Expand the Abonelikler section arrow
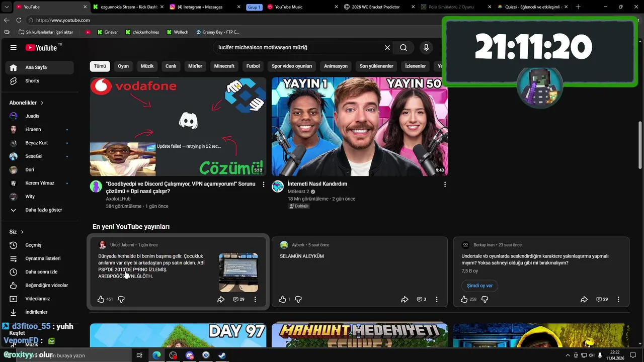Screen dimensions: 644x362 (x=42, y=103)
